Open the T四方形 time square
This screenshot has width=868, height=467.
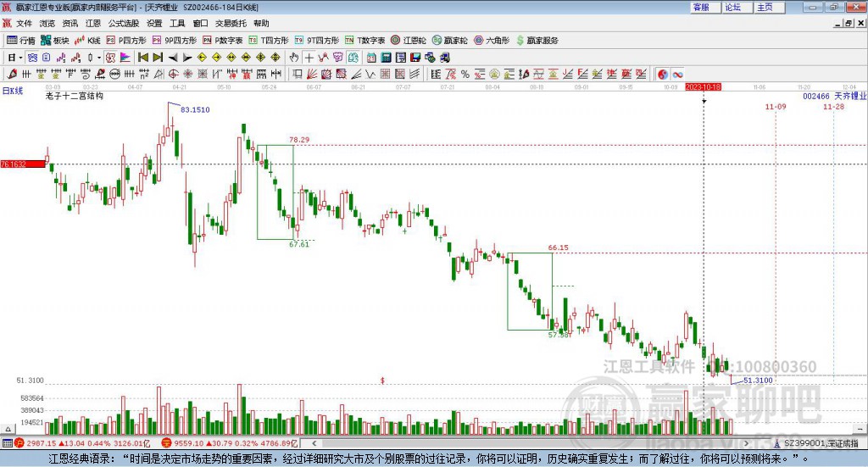click(x=269, y=41)
